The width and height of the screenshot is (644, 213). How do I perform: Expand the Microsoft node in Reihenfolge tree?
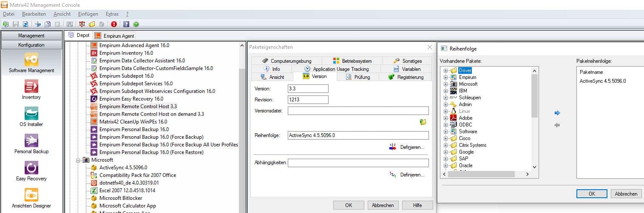(445, 84)
